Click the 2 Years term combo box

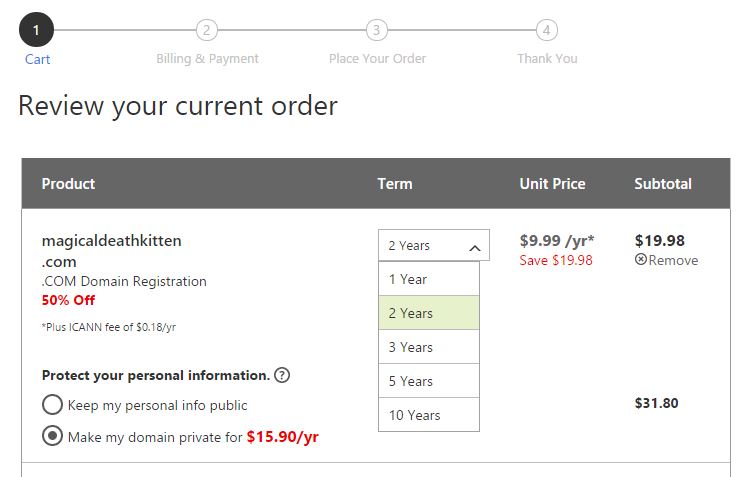tap(434, 245)
